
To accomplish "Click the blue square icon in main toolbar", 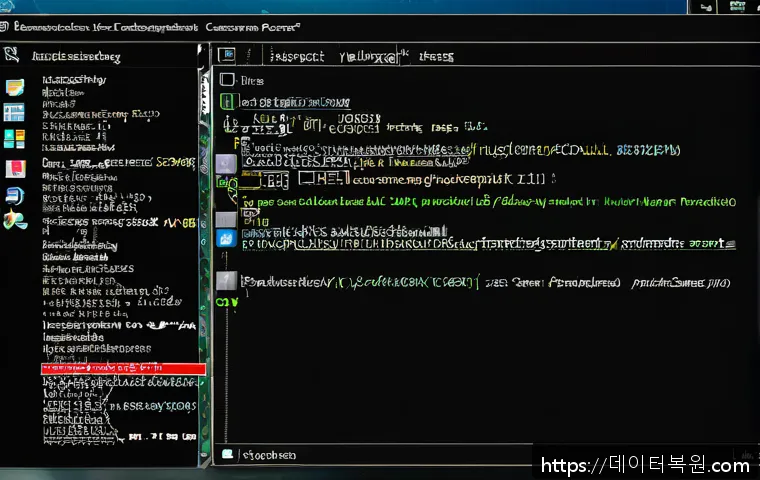I will click(227, 55).
